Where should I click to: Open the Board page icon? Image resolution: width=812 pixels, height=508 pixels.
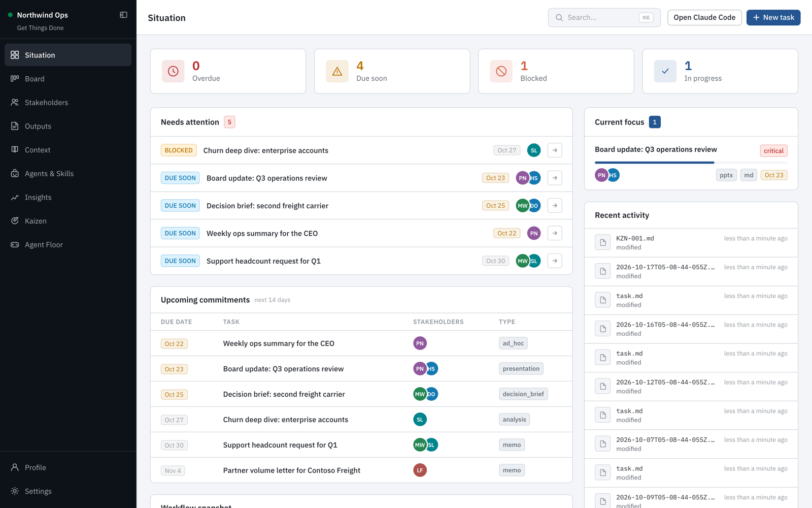tap(15, 79)
